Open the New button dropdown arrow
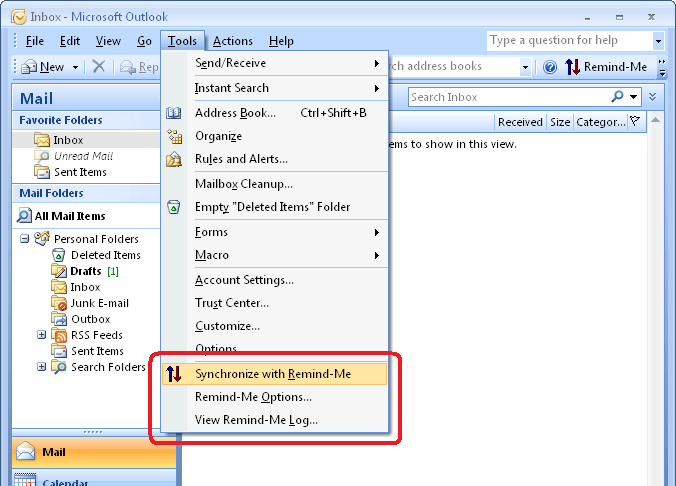 click(x=75, y=67)
